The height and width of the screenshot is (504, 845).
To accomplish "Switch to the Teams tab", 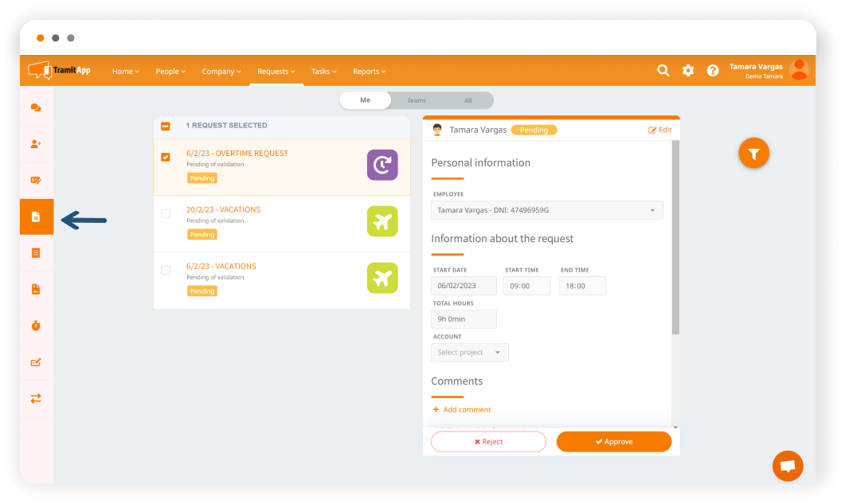I will pos(417,100).
